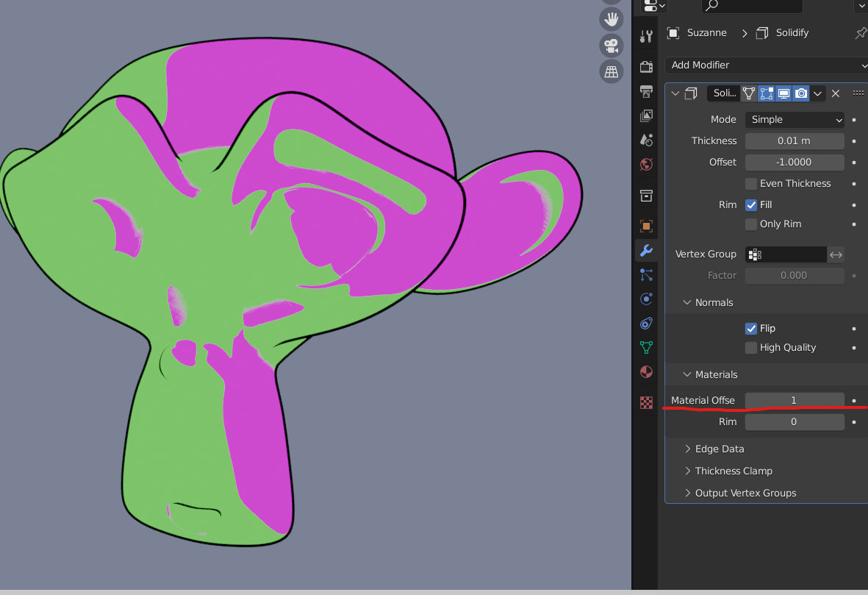Open the Add Modifier dropdown

click(766, 65)
